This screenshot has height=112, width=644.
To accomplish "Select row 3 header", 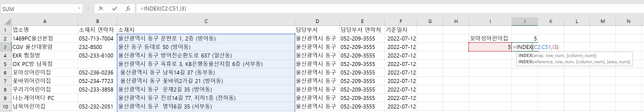I will pos(5,47).
